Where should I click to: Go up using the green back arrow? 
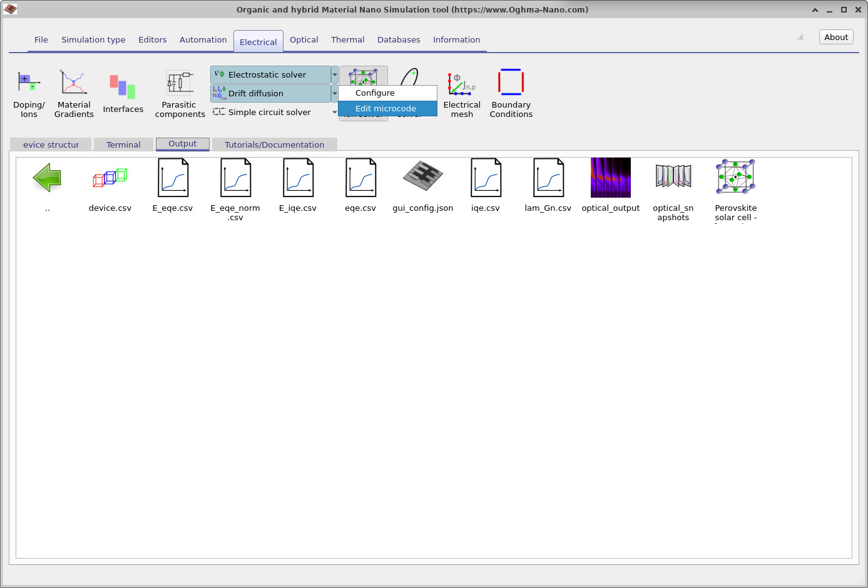(48, 178)
